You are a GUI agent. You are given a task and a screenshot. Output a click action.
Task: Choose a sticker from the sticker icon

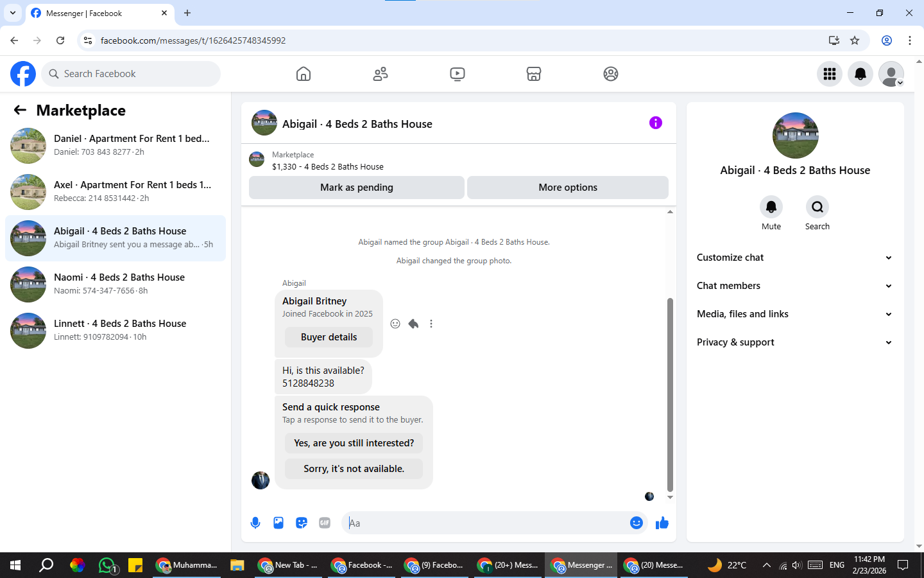(x=302, y=523)
